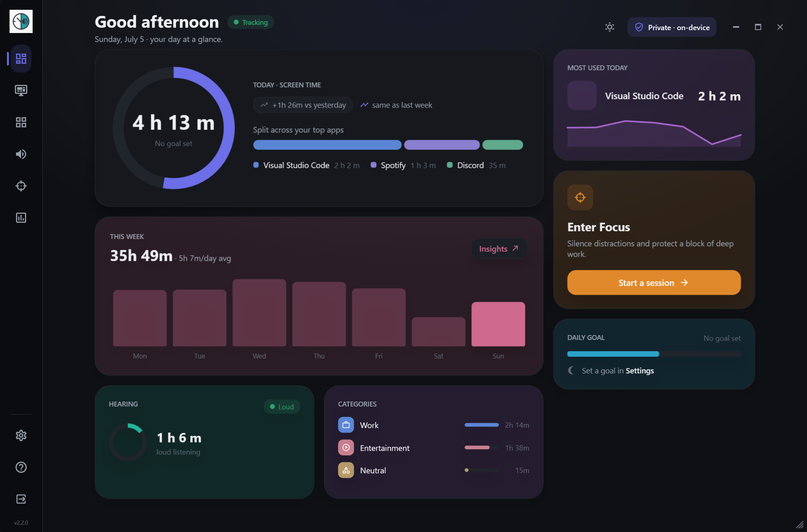Open the help question mark icon
Screen dimensions: 807x532
tap(21, 467)
